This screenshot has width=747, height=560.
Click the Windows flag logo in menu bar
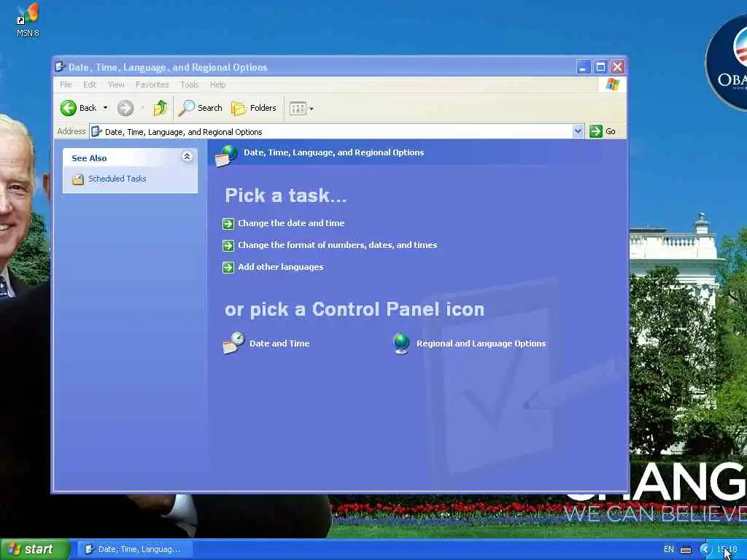[x=613, y=85]
